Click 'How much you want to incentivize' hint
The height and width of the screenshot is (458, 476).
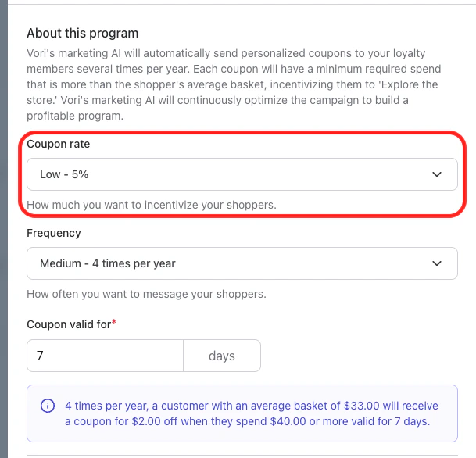pos(152,206)
